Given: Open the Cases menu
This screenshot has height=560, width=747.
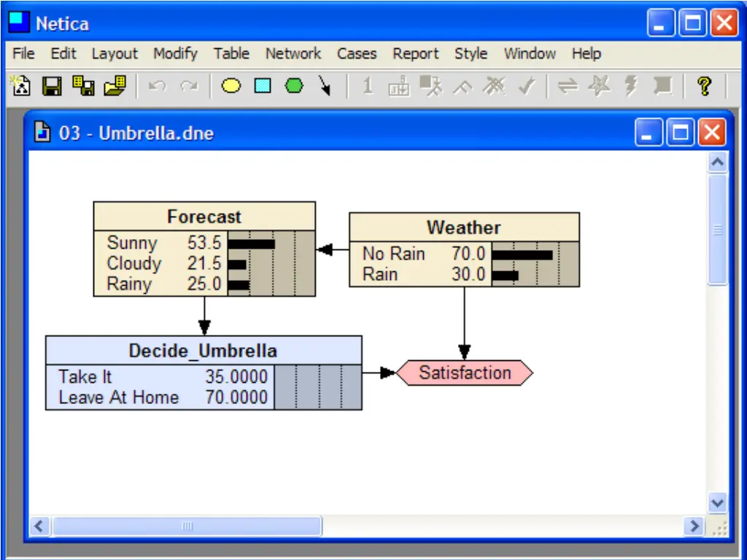Looking at the screenshot, I should pos(356,53).
